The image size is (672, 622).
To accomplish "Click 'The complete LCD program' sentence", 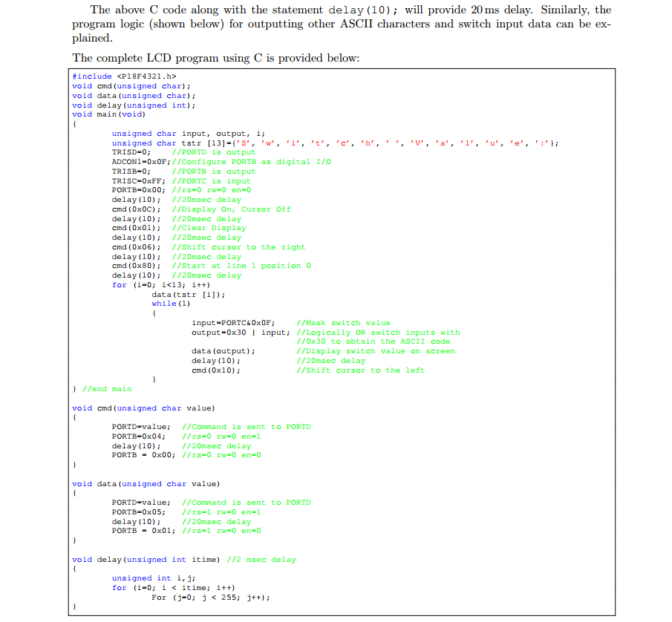I will tap(216, 58).
